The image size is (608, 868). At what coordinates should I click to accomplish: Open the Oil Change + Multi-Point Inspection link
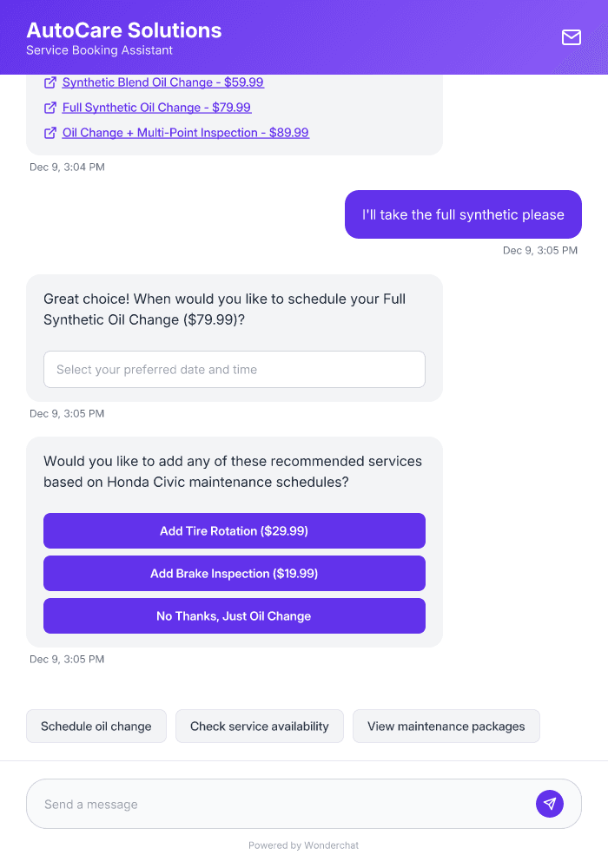[x=184, y=132]
